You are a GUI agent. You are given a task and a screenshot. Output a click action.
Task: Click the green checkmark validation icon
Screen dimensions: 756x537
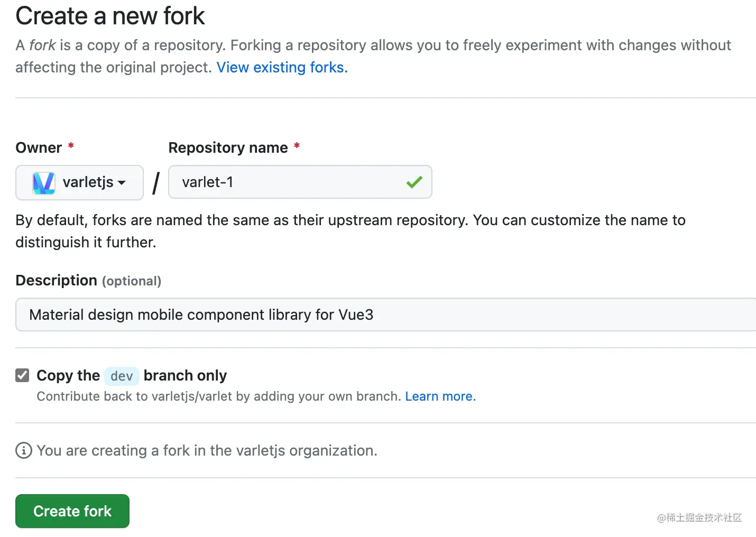414,182
